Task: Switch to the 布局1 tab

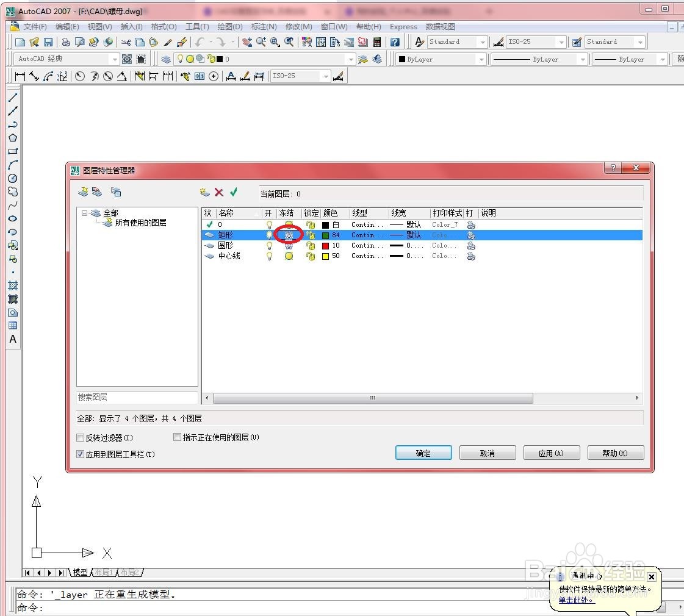Action: pos(104,572)
